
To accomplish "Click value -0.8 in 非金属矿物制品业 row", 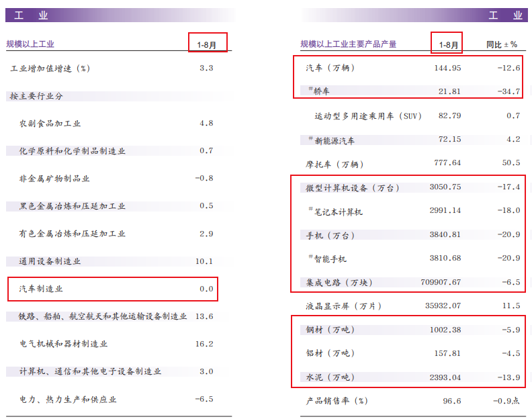I will pos(204,178).
